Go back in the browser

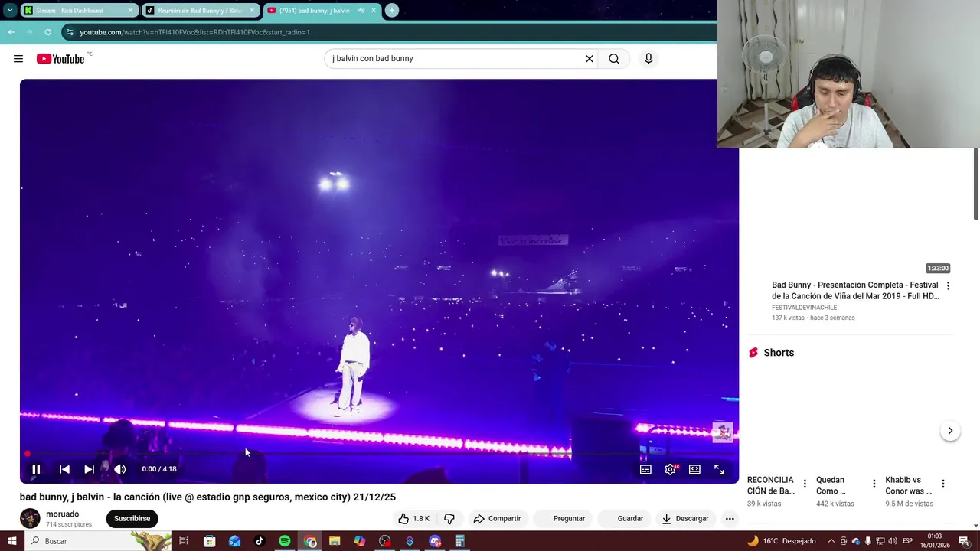[11, 32]
